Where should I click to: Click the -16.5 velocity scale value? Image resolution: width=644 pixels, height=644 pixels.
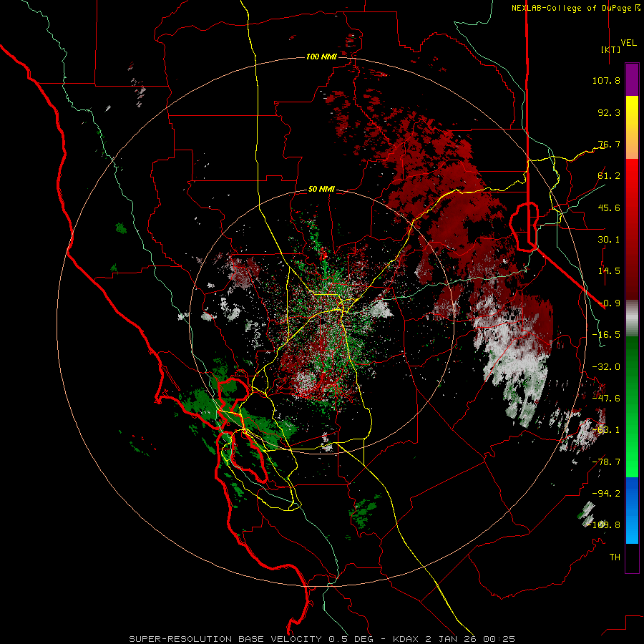[606, 335]
